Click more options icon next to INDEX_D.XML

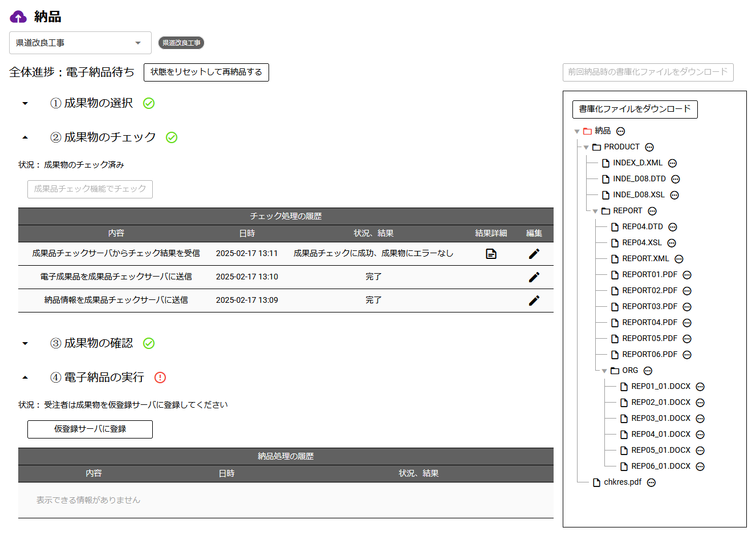coord(672,163)
